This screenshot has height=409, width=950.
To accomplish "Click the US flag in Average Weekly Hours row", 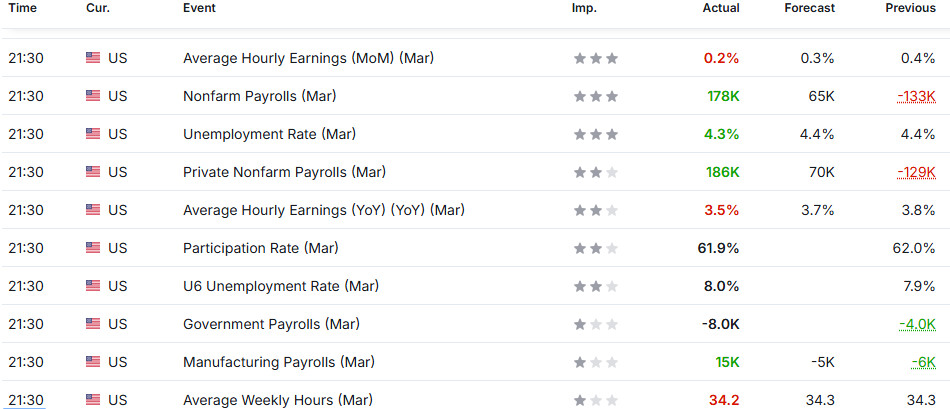I will click(93, 400).
